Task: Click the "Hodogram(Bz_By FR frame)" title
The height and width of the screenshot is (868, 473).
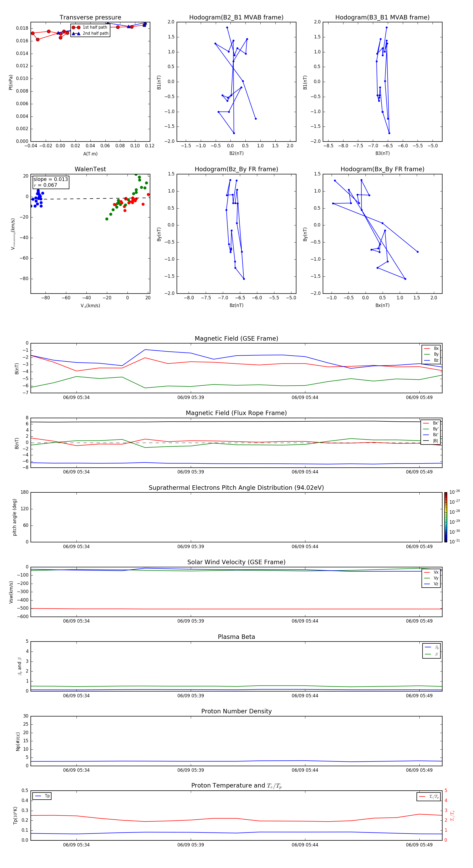Action: pos(236,169)
